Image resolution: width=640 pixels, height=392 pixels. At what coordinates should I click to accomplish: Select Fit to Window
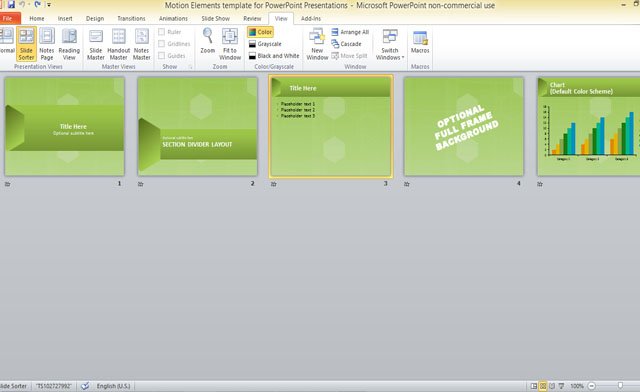[x=230, y=44]
